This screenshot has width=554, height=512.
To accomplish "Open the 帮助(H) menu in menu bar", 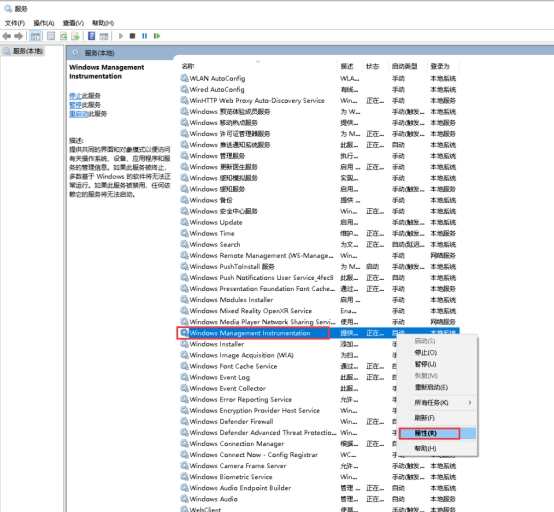I will pos(103,23).
